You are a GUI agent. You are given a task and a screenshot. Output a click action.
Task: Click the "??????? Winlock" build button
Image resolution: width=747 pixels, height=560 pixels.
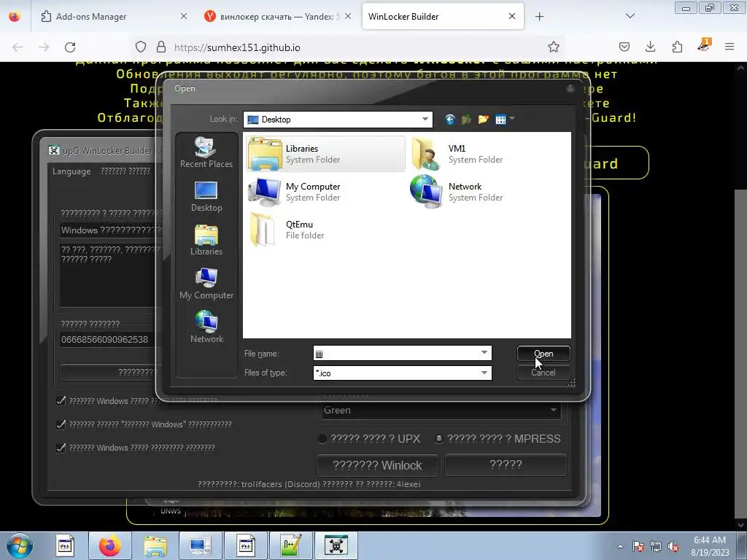point(377,465)
